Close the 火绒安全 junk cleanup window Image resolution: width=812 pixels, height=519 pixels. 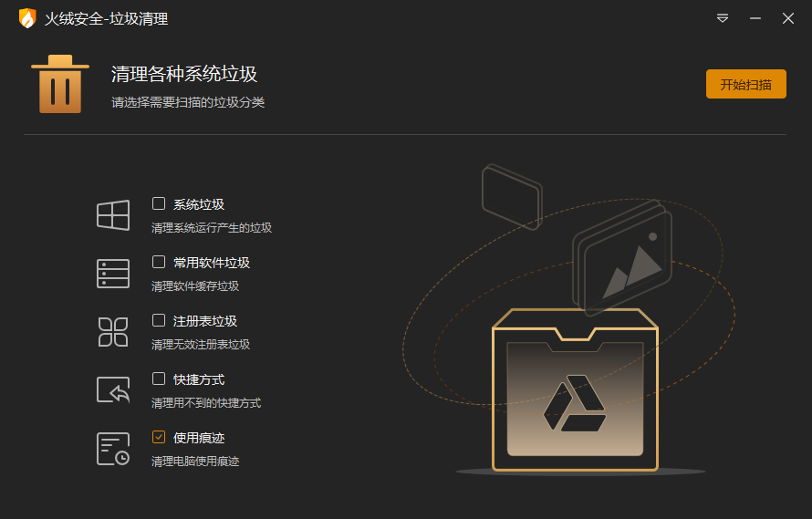click(787, 18)
